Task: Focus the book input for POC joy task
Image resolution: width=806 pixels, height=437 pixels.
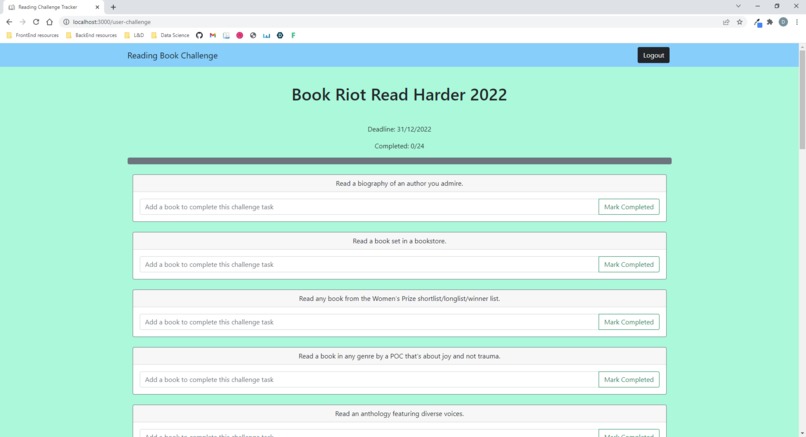Action: tap(369, 379)
